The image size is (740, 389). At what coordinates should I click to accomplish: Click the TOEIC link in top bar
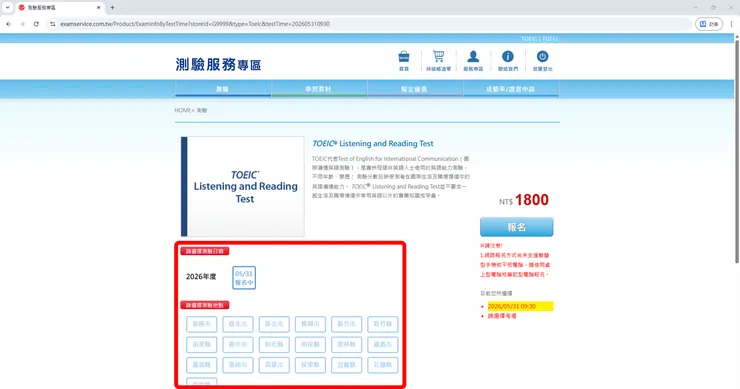[529, 39]
